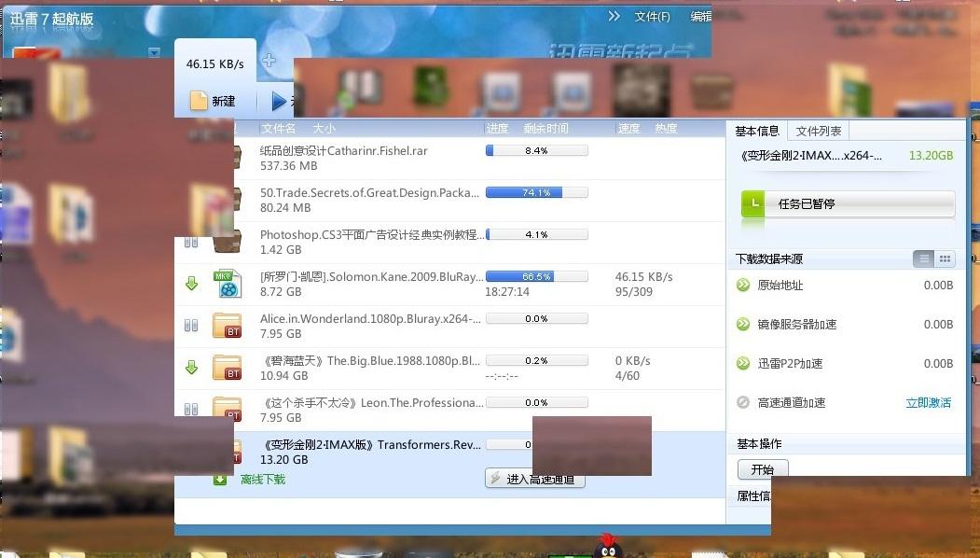Sort by the 大小 column header
This screenshot has width=980, height=558.
(324, 128)
